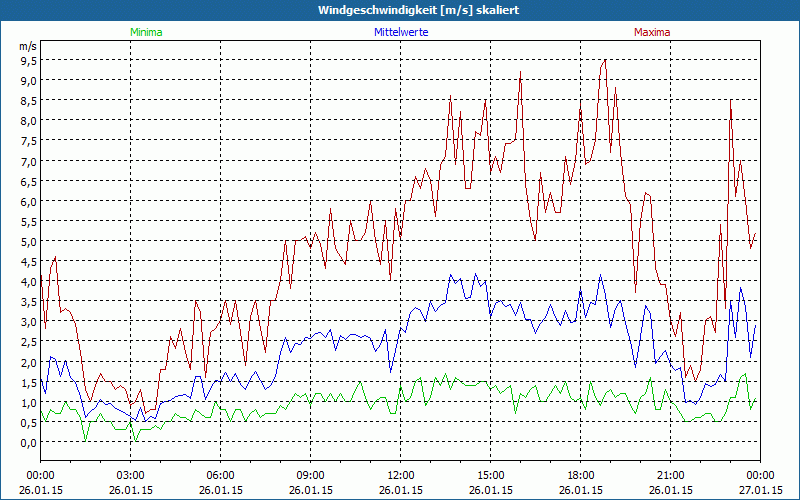Click the 5,0 y-axis value
Image resolution: width=800 pixels, height=500 pixels.
click(x=29, y=241)
